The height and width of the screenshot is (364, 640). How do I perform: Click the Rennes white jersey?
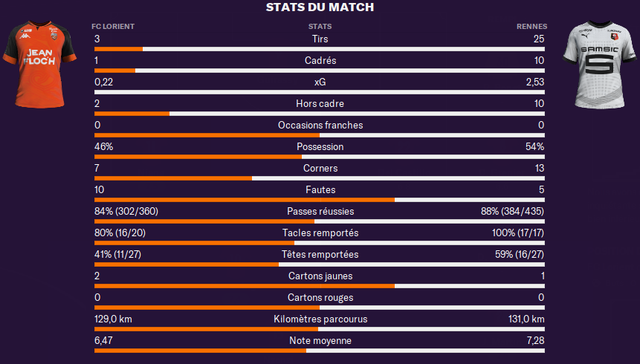[x=600, y=65]
